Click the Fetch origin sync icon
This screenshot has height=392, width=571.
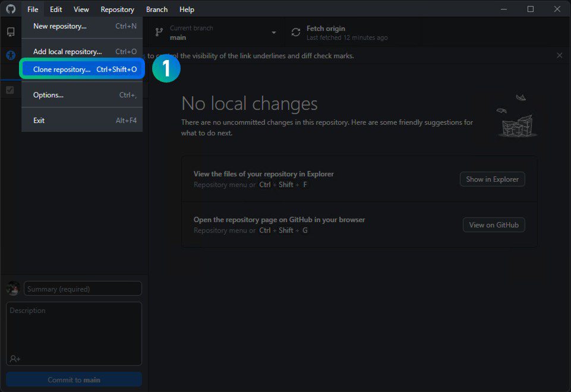click(x=296, y=33)
